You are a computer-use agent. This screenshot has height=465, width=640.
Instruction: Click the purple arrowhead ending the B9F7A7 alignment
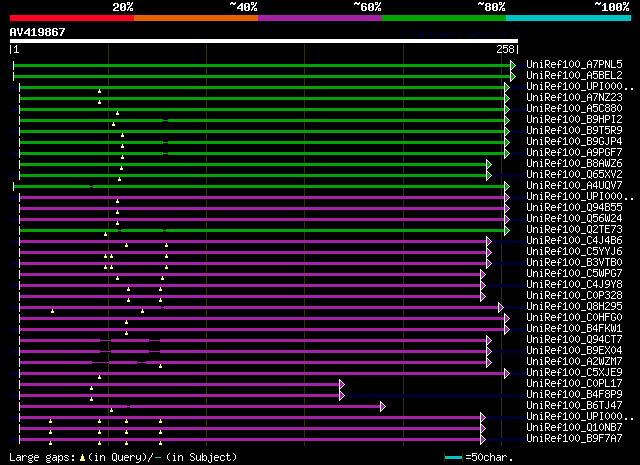(483, 440)
